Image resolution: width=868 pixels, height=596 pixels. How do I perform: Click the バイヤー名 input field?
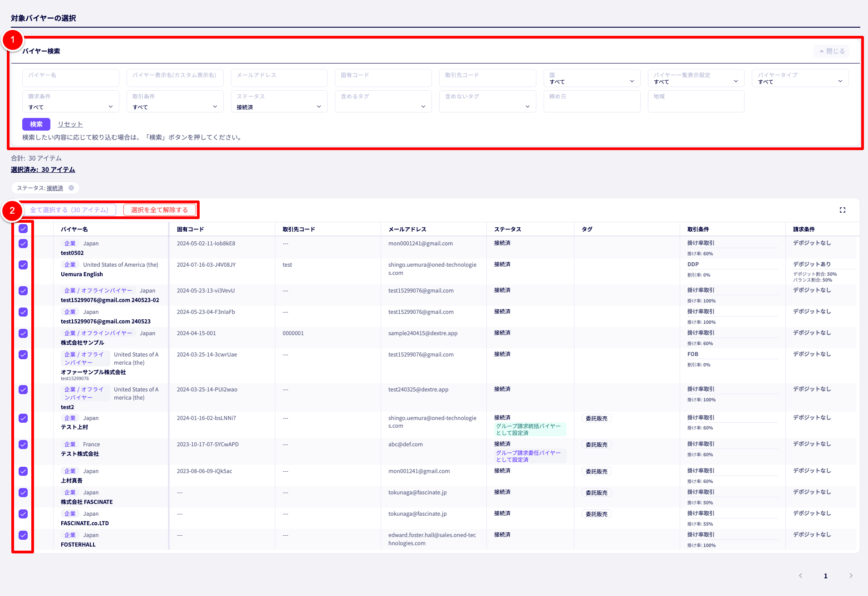tap(70, 78)
